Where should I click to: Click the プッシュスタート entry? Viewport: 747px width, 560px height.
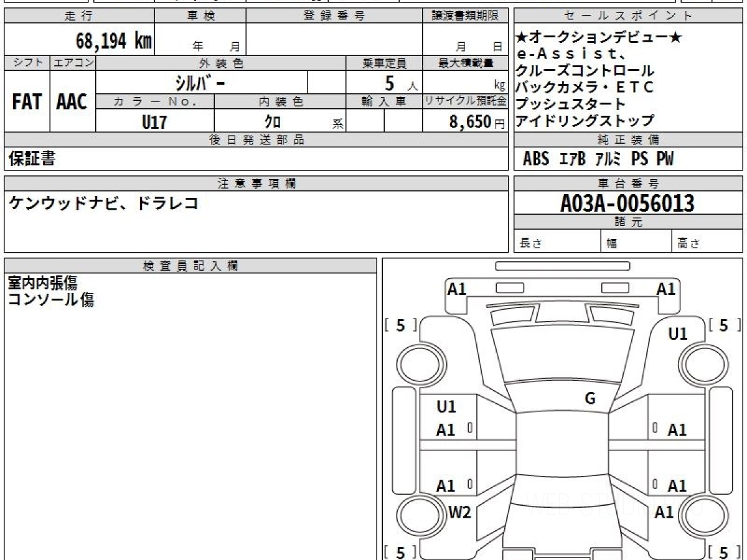point(570,104)
